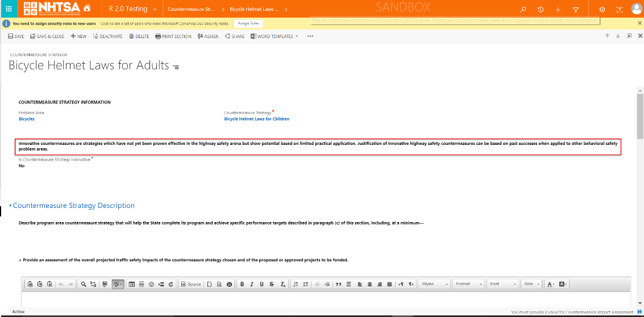Click the New Page document icon
This screenshot has height=317, width=644.
[210, 284]
